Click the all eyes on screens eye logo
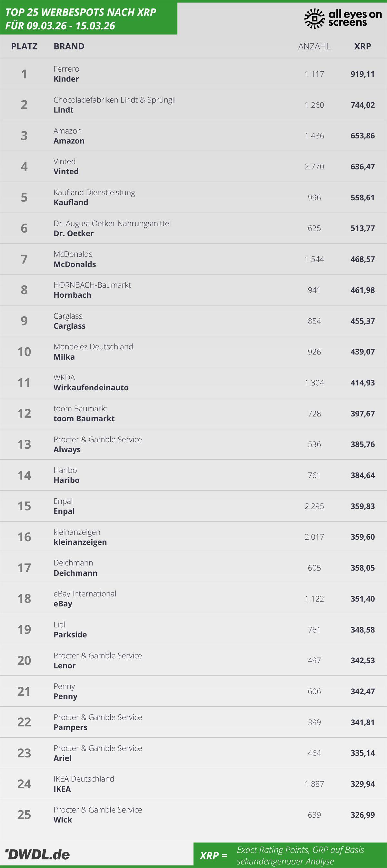The height and width of the screenshot is (868, 387). (x=314, y=18)
